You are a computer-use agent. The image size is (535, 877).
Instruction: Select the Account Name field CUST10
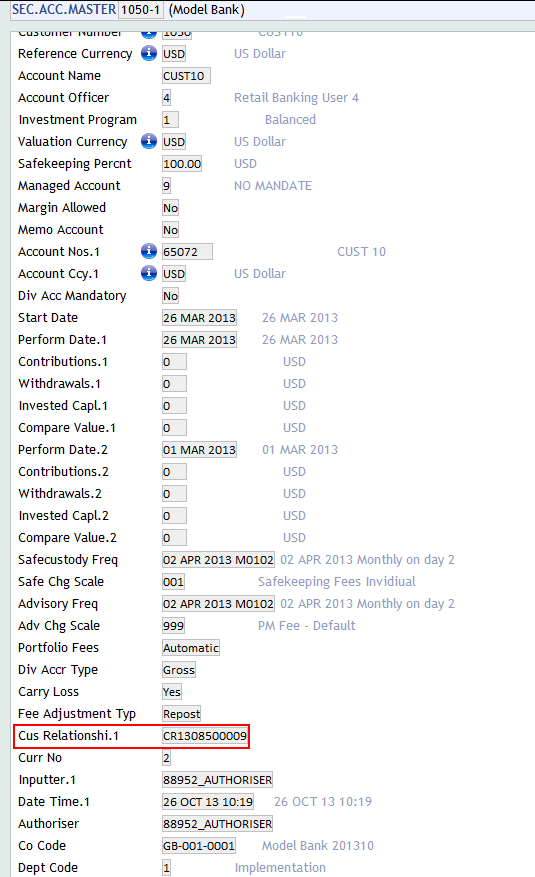(x=186, y=76)
